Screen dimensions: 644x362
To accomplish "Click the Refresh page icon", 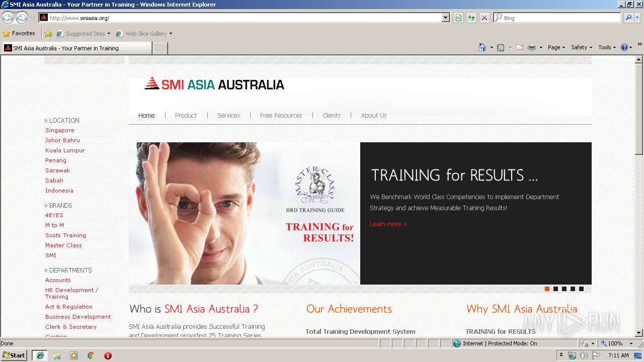I will click(x=471, y=18).
